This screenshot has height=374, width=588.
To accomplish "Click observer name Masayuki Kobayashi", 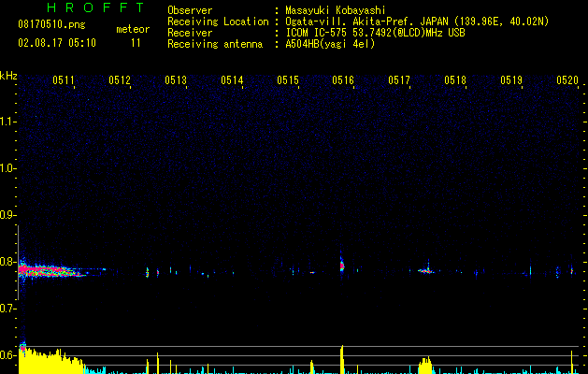I will click(x=336, y=10).
